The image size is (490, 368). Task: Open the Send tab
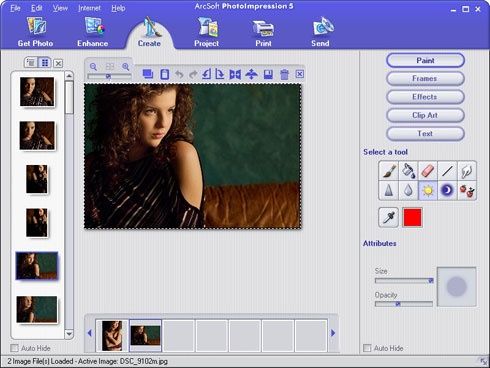coord(320,32)
